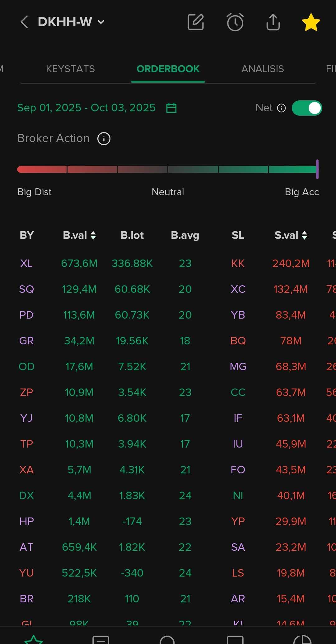Switch to the KEYSTATS tab
336x644 pixels.
(x=70, y=69)
